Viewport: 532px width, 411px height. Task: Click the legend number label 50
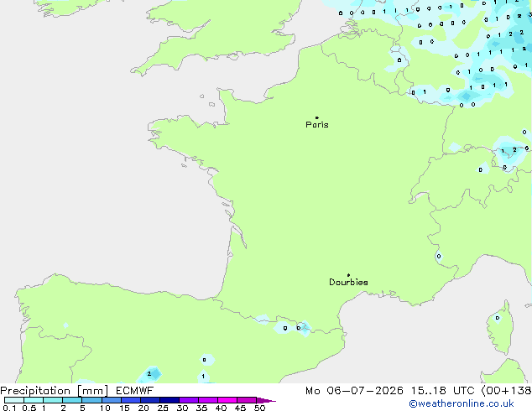259,408
